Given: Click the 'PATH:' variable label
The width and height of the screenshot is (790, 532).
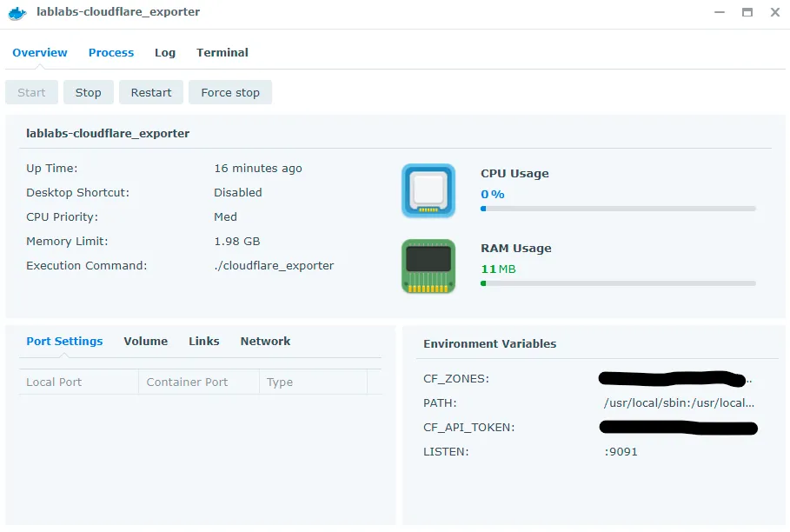Looking at the screenshot, I should click(440, 403).
